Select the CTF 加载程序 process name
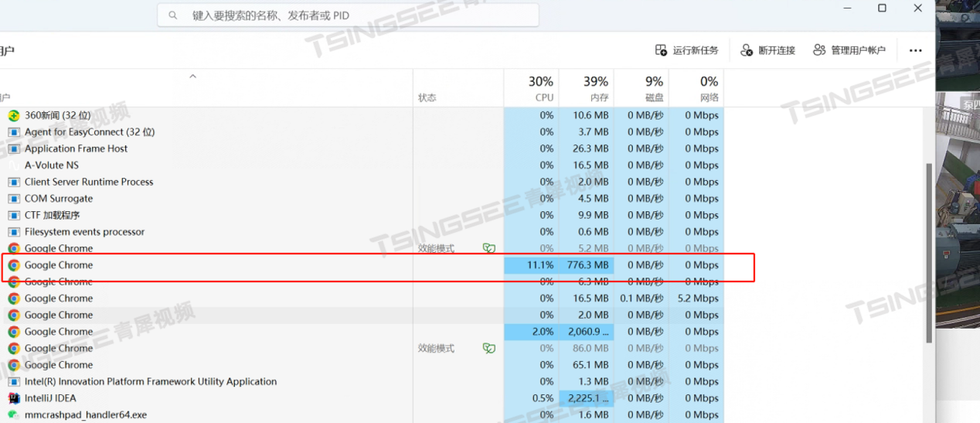Screen dimensions: 980x423 point(52,215)
